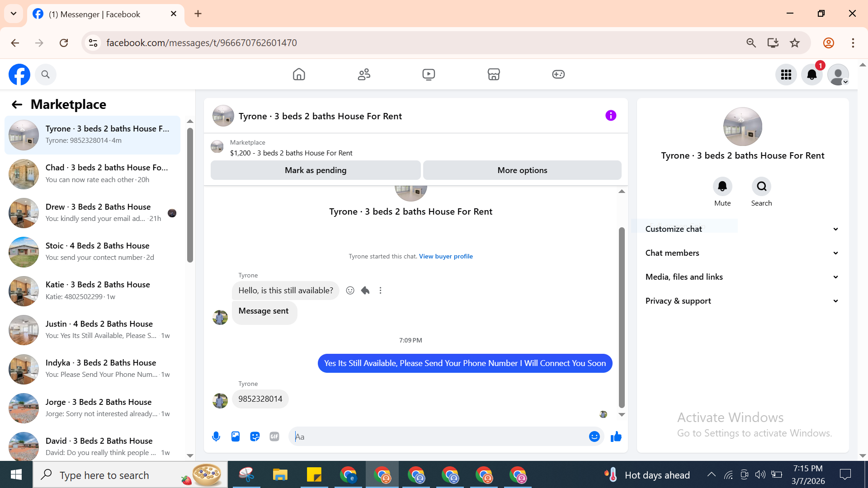Click message thread scroll-down arrow
Screen dimensions: 868x488
tap(622, 414)
